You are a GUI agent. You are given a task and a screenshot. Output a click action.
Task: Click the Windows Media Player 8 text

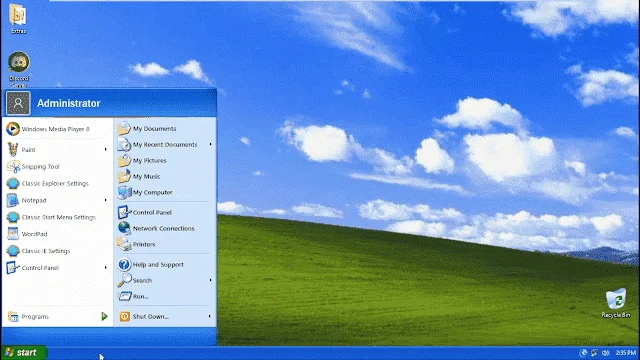pyautogui.click(x=55, y=129)
